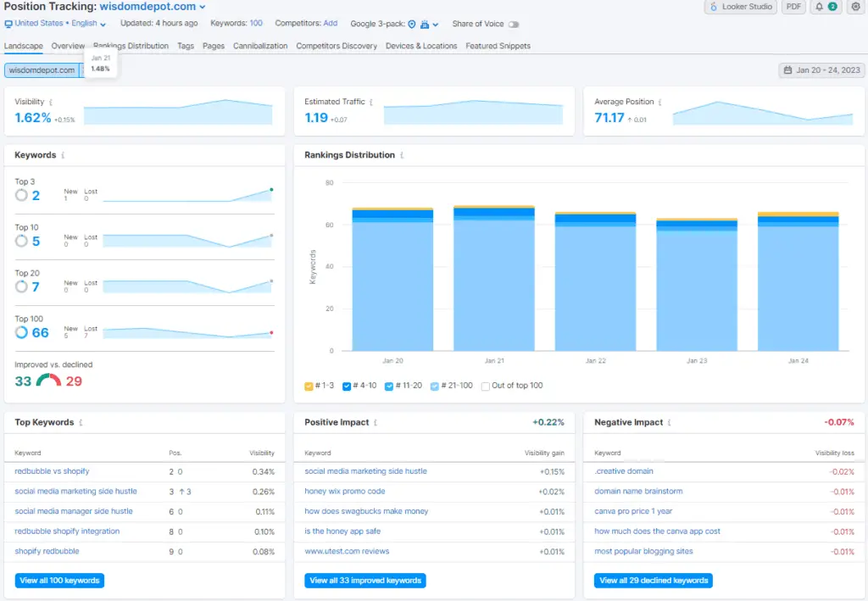Open the www.utest.com reviews keyword link
868x601 pixels.
(x=347, y=551)
